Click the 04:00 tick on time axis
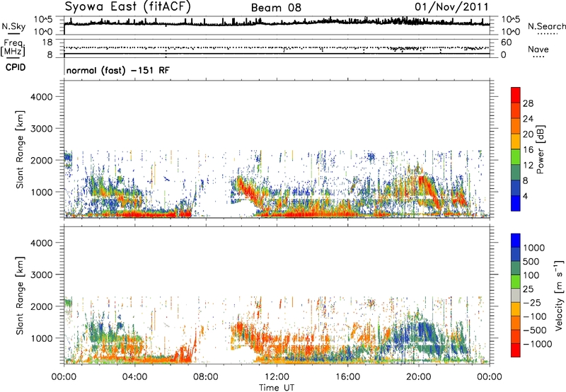 [135, 376]
